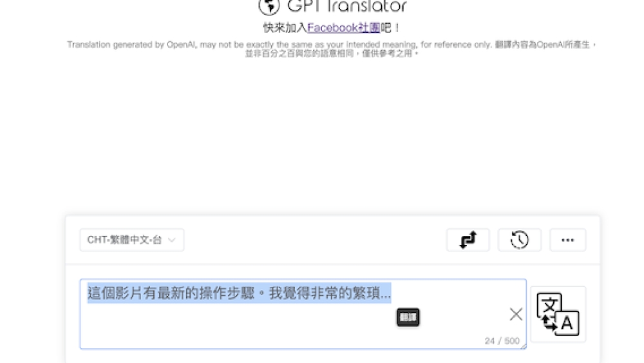Click the GPT Translator title text

[347, 6]
